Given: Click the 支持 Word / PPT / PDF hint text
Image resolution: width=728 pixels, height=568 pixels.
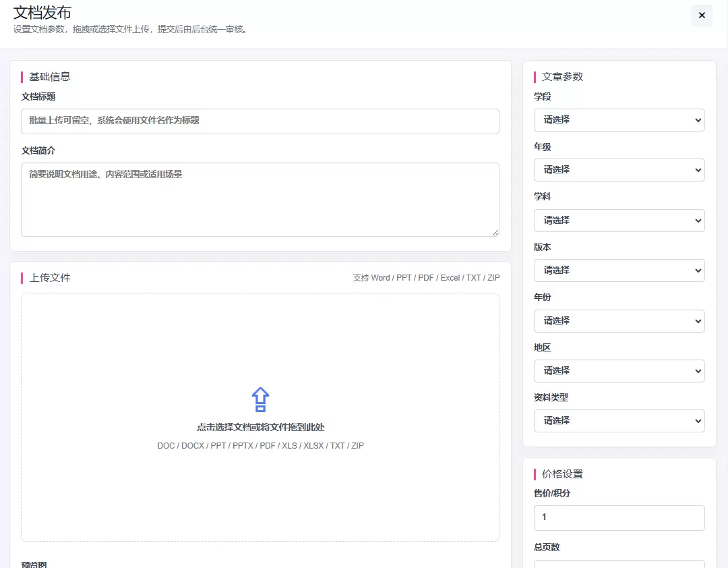Looking at the screenshot, I should click(x=426, y=278).
